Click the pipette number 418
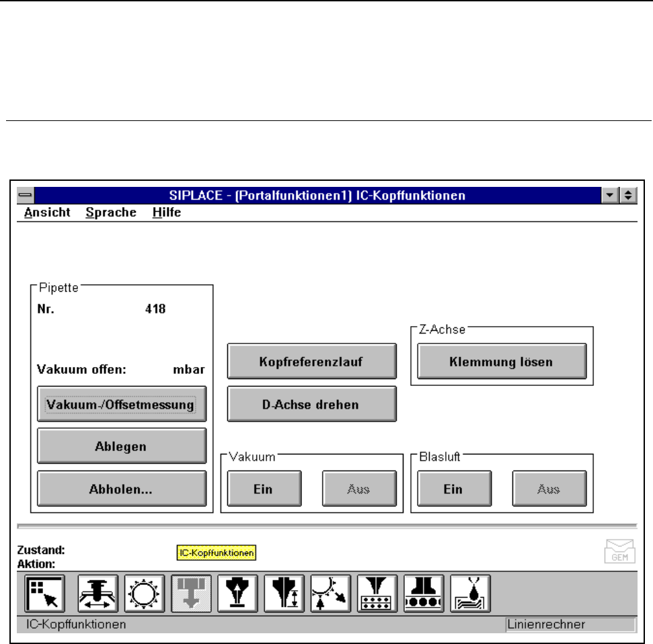This screenshot has width=653, height=644. click(x=155, y=309)
